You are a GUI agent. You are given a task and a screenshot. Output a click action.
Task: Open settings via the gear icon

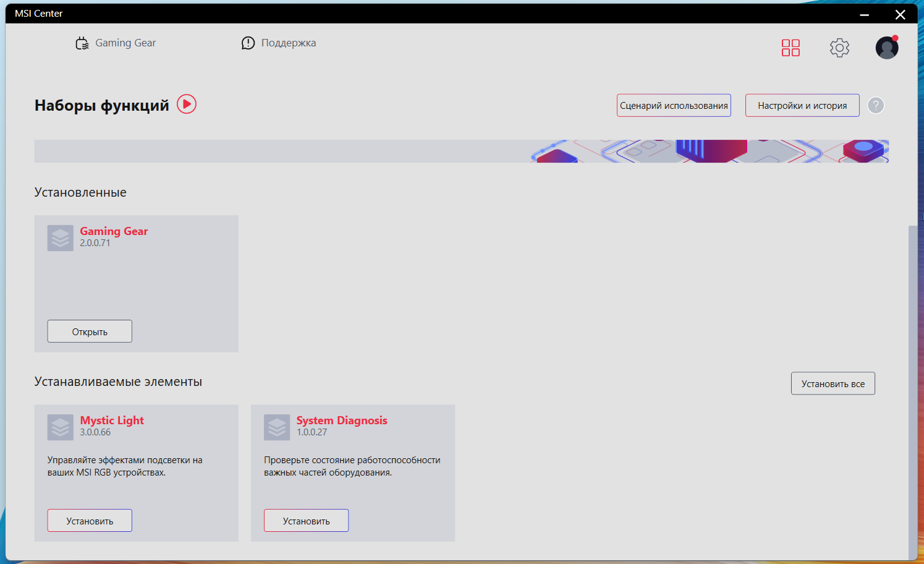pos(839,48)
